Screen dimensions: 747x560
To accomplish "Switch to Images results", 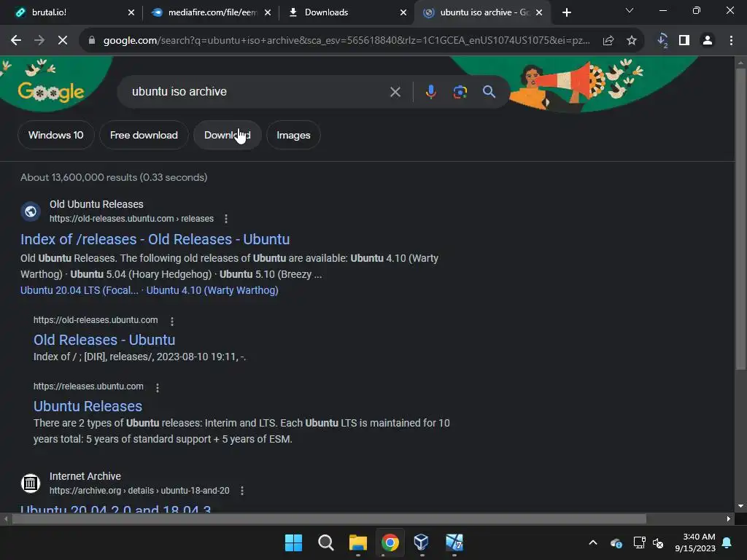I will [x=293, y=135].
